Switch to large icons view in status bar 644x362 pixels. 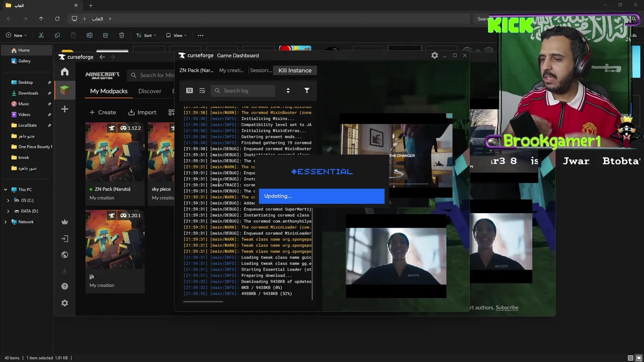click(638, 358)
